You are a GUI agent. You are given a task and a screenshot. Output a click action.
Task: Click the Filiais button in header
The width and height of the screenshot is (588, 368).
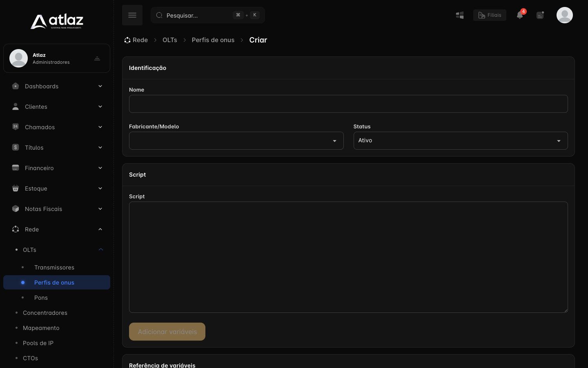point(490,15)
